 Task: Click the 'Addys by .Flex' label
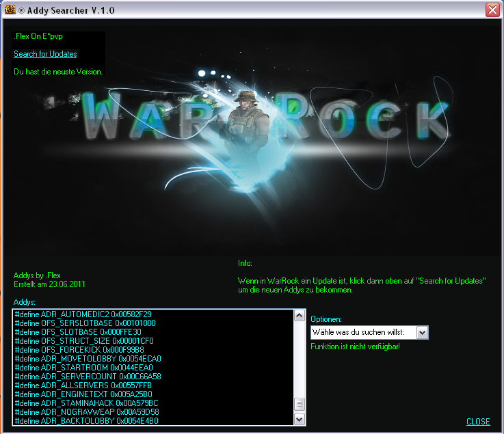(x=37, y=275)
